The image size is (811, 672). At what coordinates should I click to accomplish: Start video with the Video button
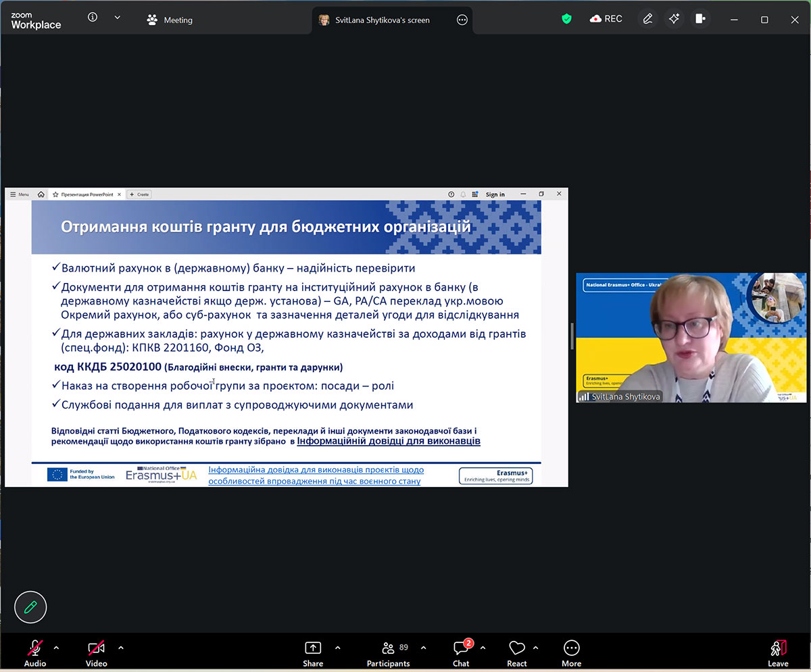96,653
